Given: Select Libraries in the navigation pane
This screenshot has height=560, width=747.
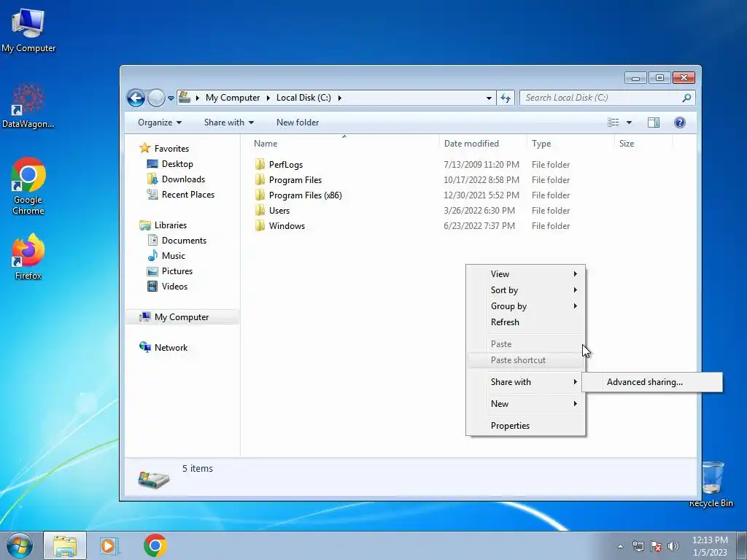Looking at the screenshot, I should tap(163, 225).
